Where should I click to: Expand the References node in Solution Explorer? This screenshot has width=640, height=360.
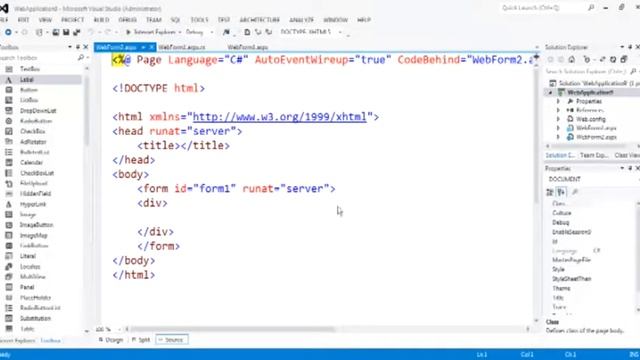(558, 110)
